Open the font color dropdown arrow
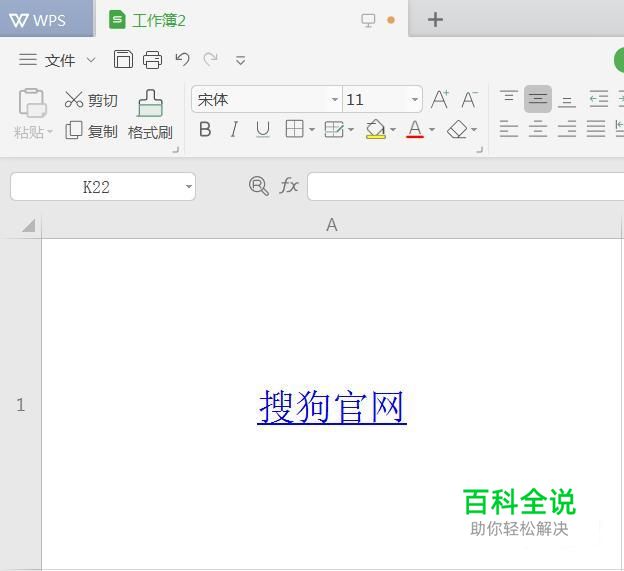This screenshot has width=624, height=571. [432, 129]
